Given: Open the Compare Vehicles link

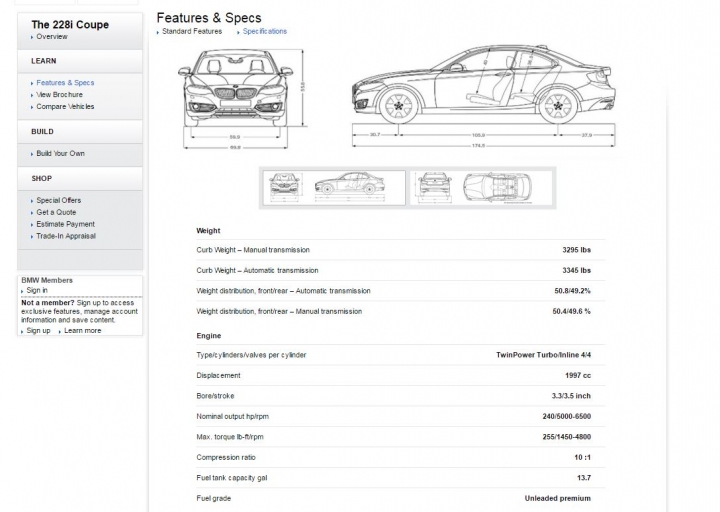Looking at the screenshot, I should point(65,107).
